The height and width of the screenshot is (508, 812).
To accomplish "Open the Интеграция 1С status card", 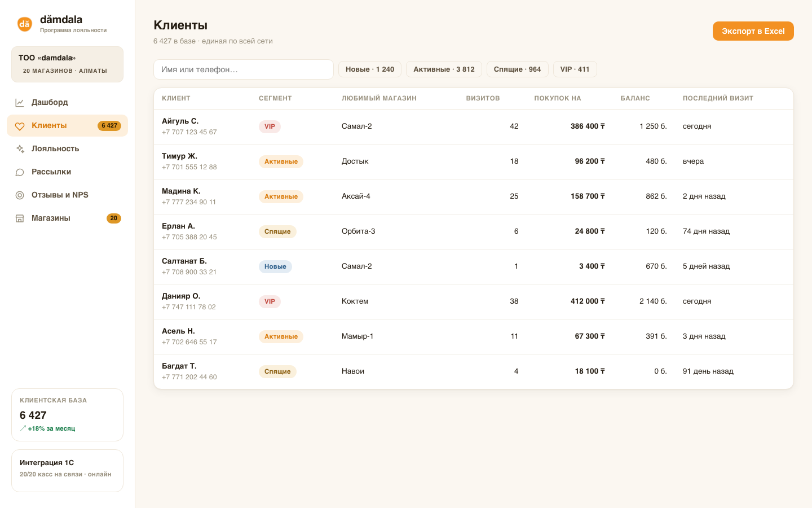I will click(x=67, y=471).
